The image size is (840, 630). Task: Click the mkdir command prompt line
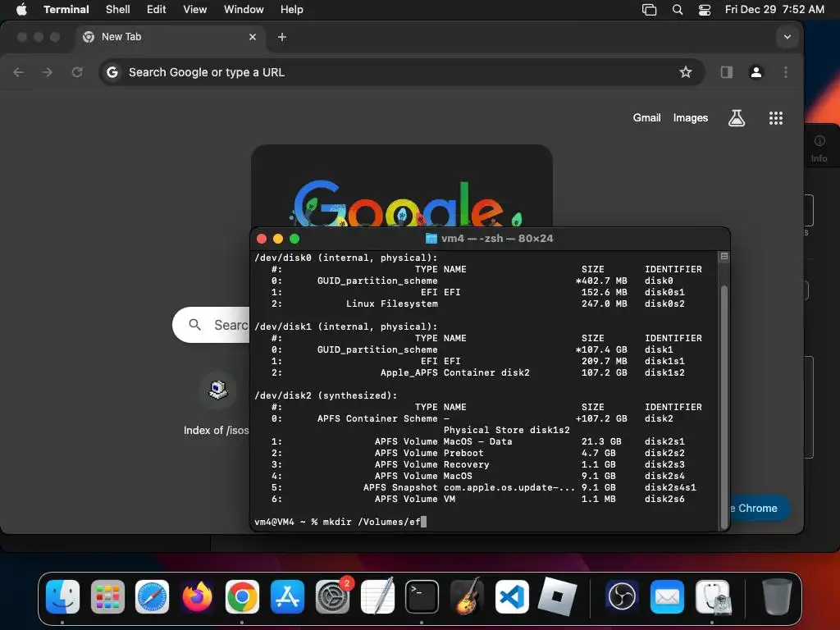click(340, 522)
